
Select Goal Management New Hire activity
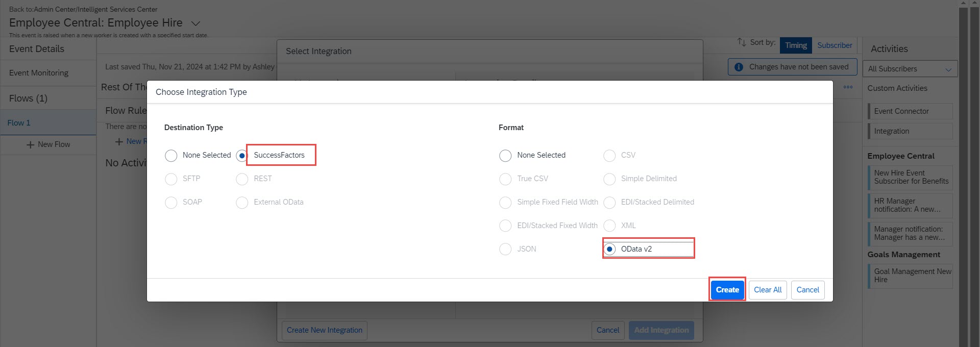[x=910, y=276]
